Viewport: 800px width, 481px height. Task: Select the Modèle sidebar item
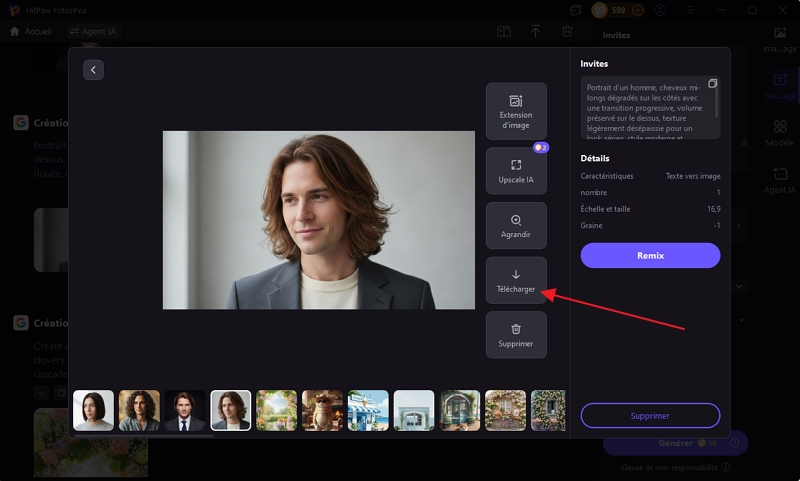780,133
